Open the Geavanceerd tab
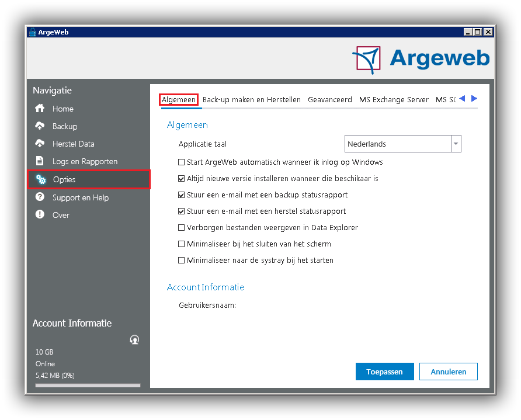 (x=330, y=100)
